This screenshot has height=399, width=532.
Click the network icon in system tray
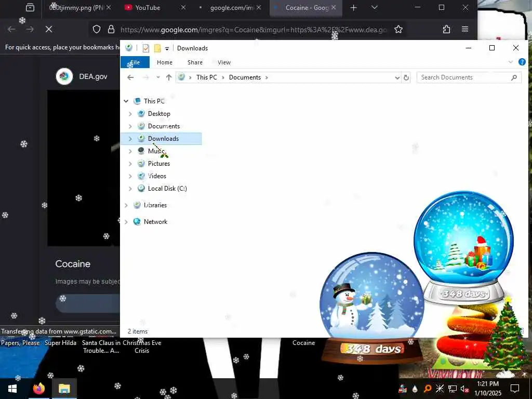click(452, 389)
